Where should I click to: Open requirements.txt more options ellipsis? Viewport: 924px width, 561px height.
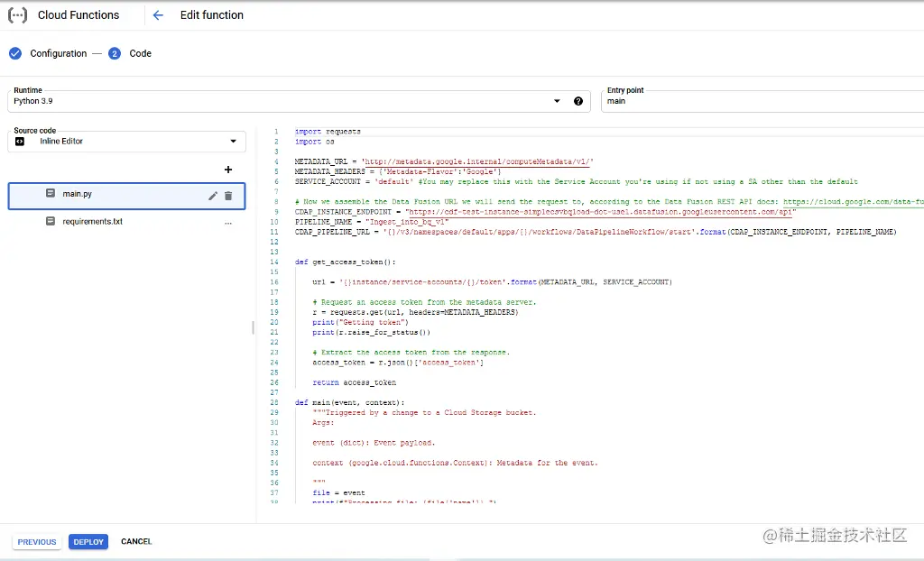tap(228, 222)
